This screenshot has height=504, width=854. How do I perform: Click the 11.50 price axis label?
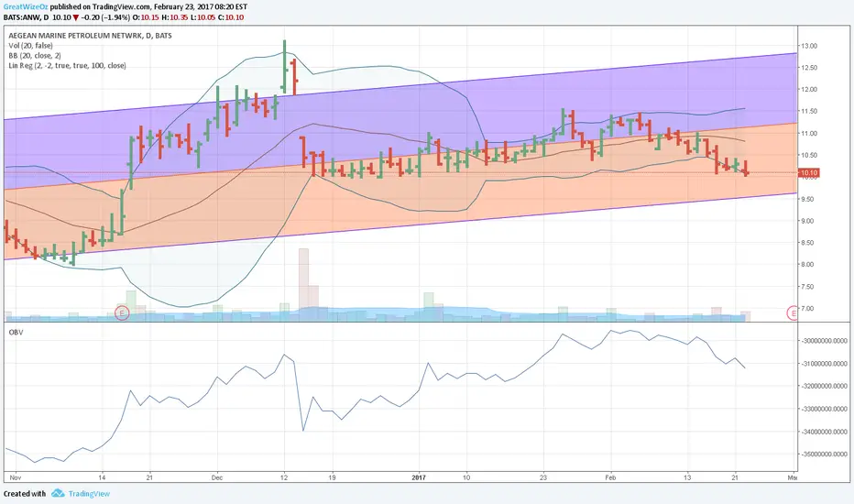click(x=809, y=111)
